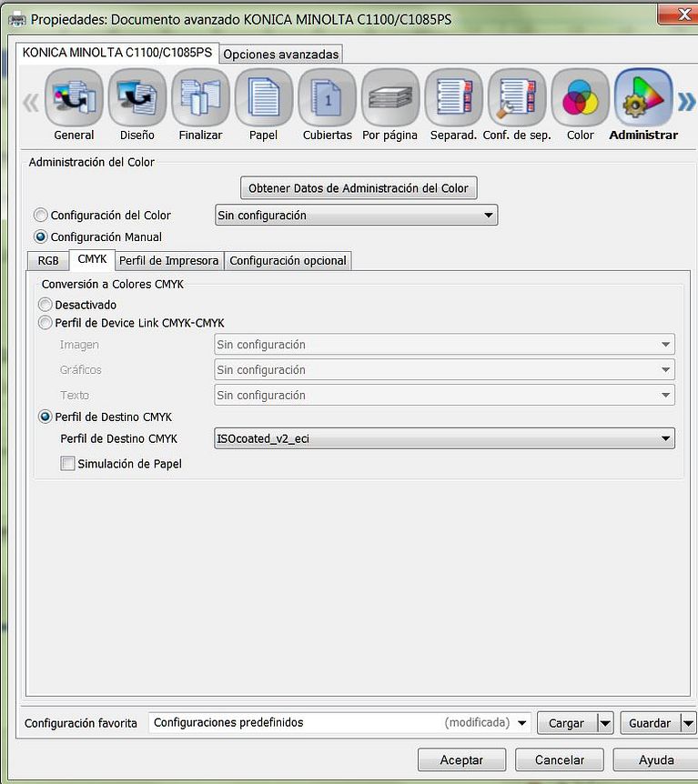Enable Simulación de Papel checkbox

click(67, 464)
